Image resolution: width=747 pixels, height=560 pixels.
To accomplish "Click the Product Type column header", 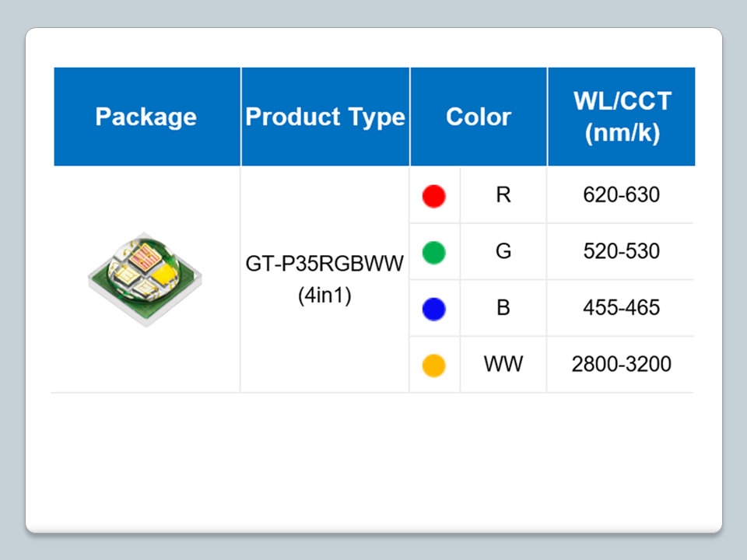I will tap(325, 117).
